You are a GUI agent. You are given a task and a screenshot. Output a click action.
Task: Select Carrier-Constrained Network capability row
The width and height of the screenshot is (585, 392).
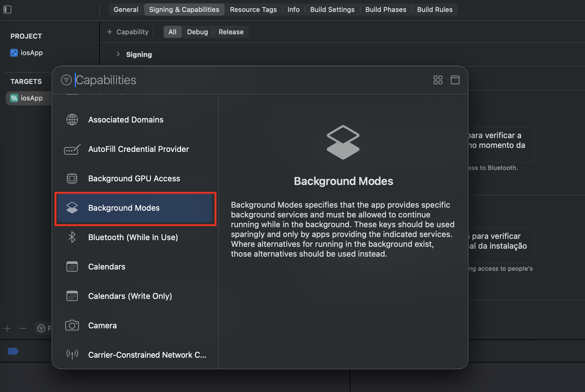click(135, 355)
